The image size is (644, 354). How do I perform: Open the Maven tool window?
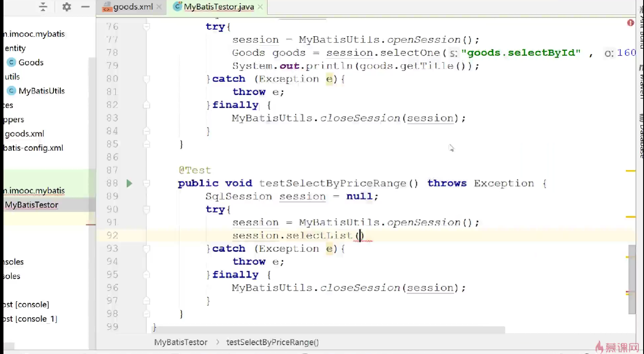coord(641,82)
